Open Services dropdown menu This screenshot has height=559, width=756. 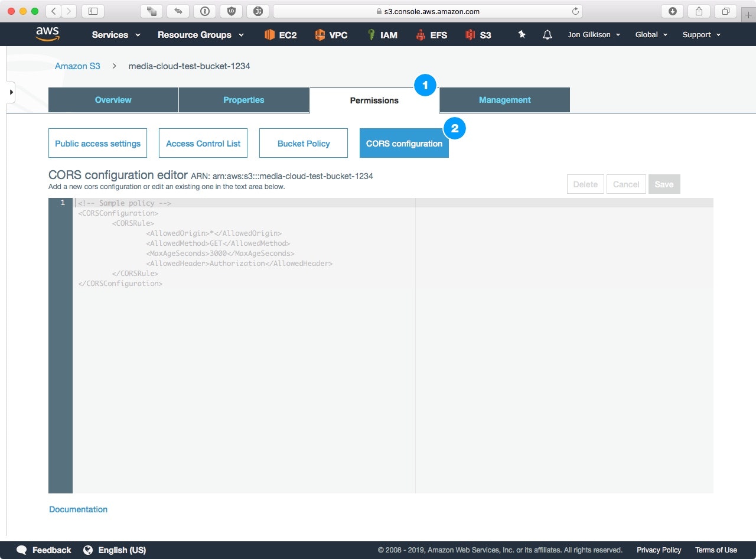(116, 35)
